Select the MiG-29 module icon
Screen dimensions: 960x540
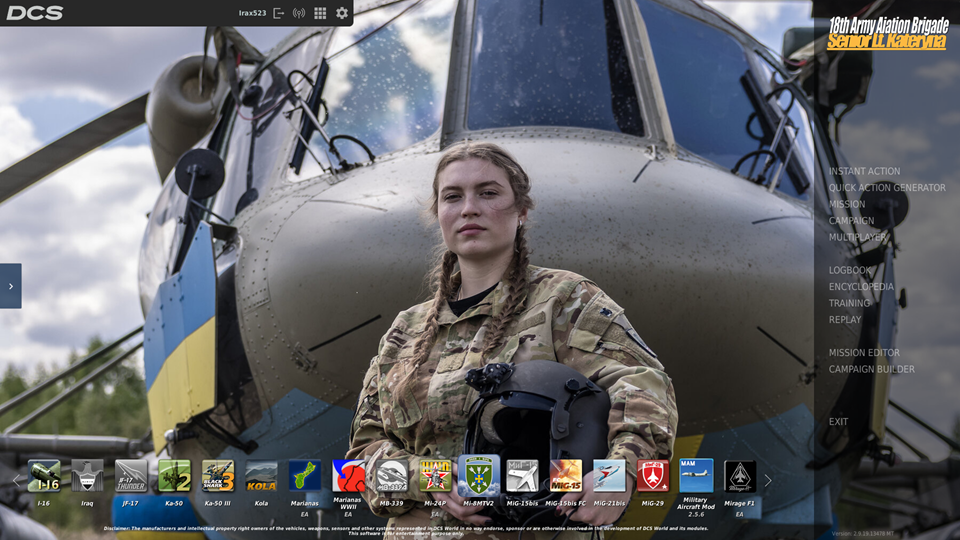click(x=653, y=476)
